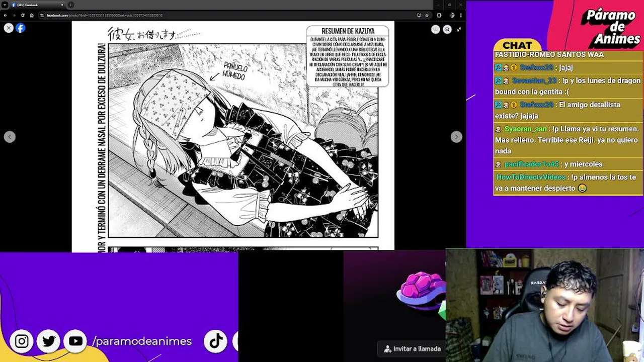Click username pacificador1o45 in chat
Screen dimensions: 644x362
531,164
